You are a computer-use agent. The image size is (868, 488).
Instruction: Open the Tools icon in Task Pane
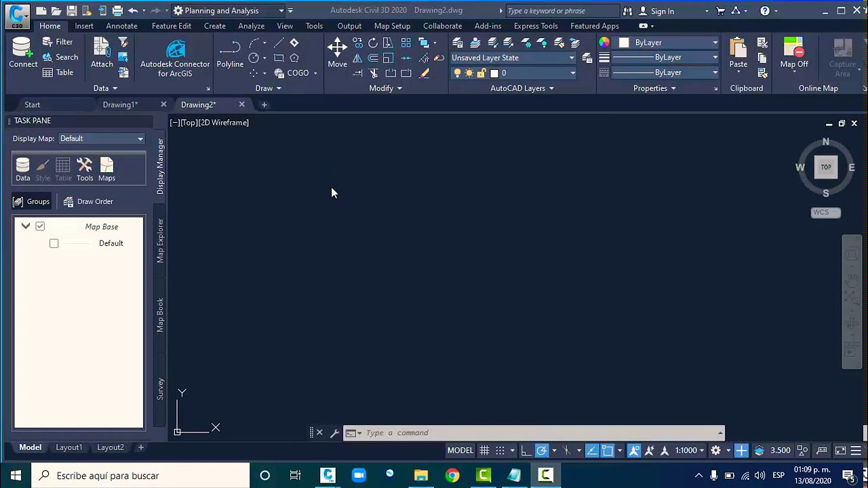[x=85, y=169]
